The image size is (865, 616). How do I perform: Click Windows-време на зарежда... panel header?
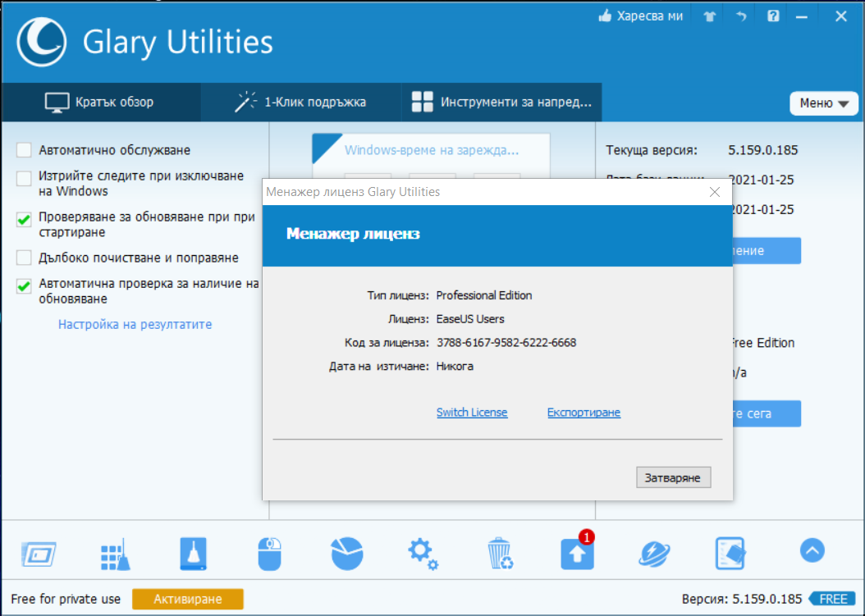point(432,150)
